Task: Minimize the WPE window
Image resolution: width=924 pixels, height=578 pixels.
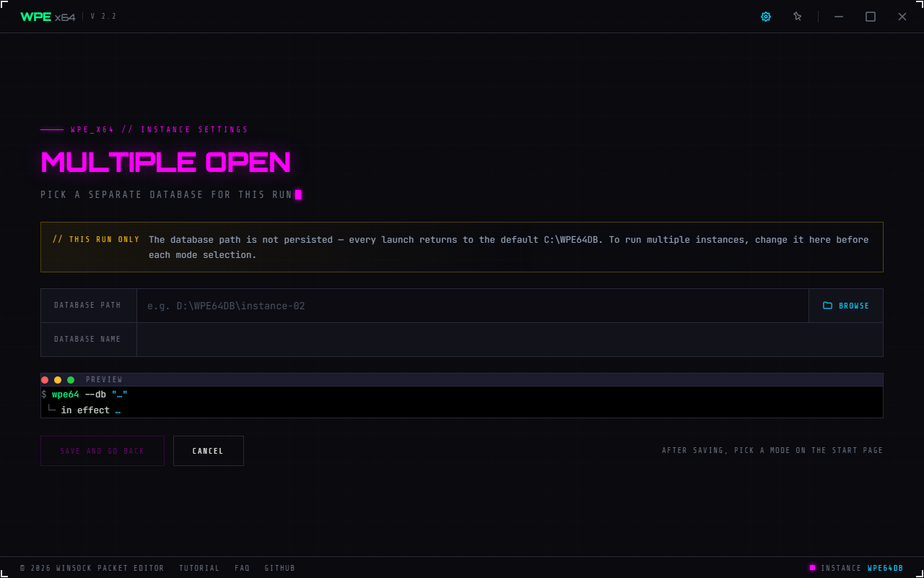Action: coord(839,17)
